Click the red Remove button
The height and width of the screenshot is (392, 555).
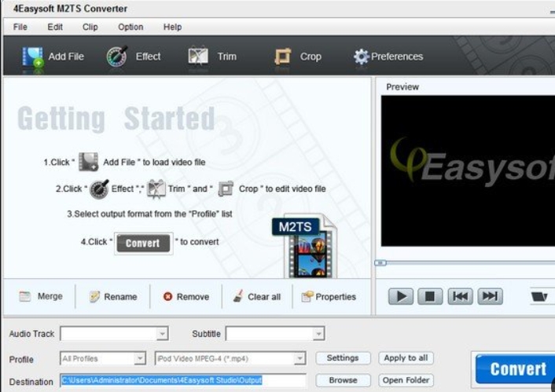(186, 296)
